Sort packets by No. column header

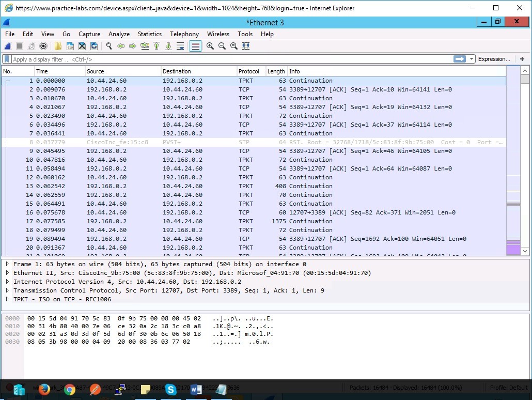point(18,71)
